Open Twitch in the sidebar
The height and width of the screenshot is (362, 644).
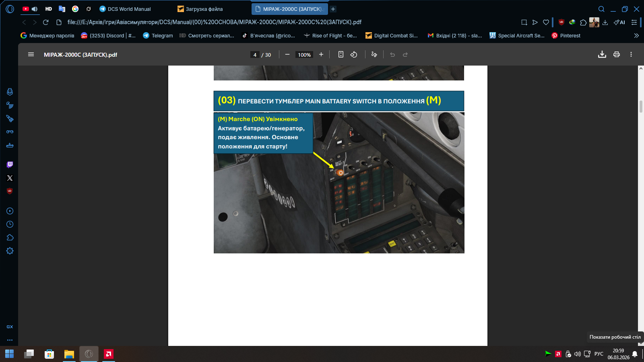10,165
